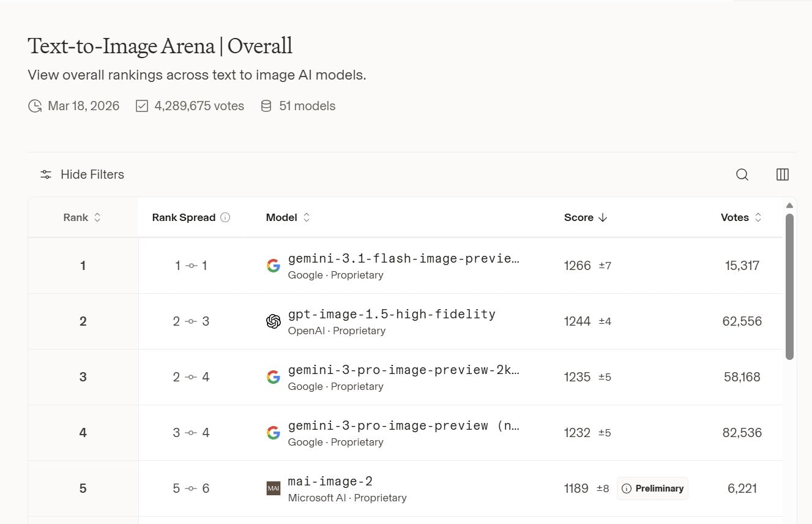This screenshot has height=524, width=812.
Task: Click the search magnifier icon
Action: click(742, 174)
